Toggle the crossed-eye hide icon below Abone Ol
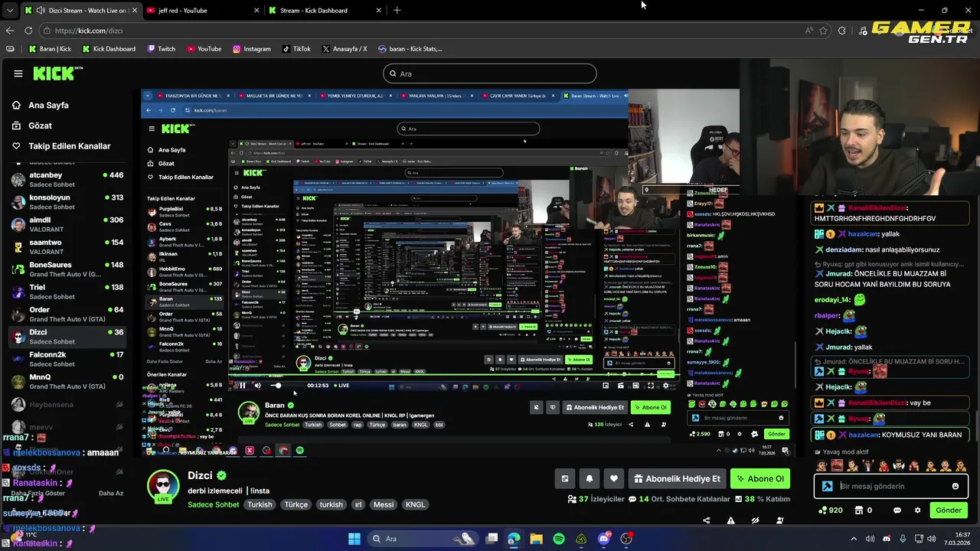The image size is (980, 551). coord(755,520)
